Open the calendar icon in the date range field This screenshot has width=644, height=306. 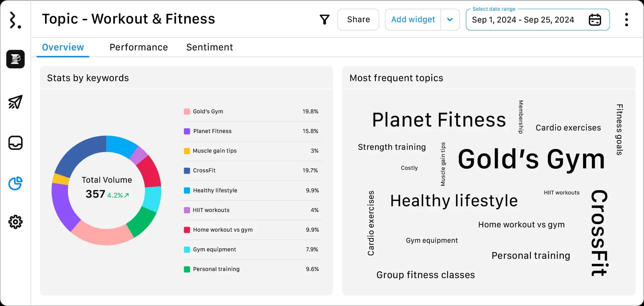click(x=594, y=20)
